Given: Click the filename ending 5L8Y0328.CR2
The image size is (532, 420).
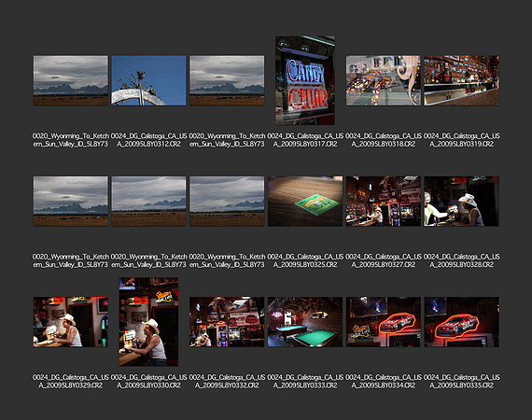Looking at the screenshot, I should (461, 260).
